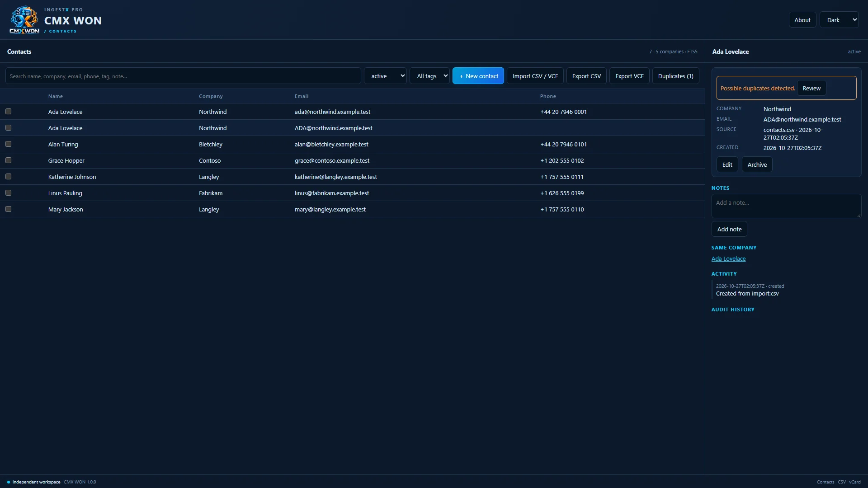Archive the selected contact

pos(757,164)
